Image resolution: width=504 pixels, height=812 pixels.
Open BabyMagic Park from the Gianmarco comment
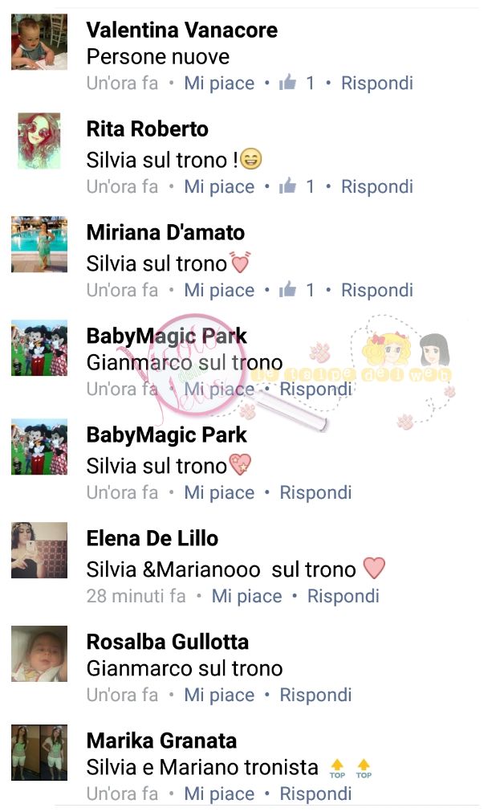[167, 336]
